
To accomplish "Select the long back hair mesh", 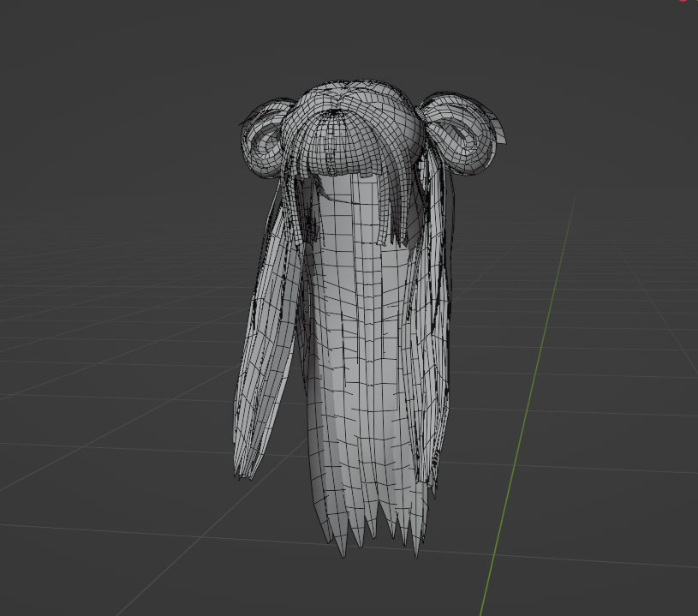I will point(363,365).
